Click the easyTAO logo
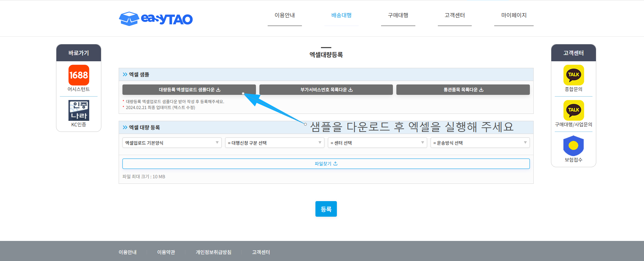Viewport: 644px width, 261px height. (x=156, y=19)
